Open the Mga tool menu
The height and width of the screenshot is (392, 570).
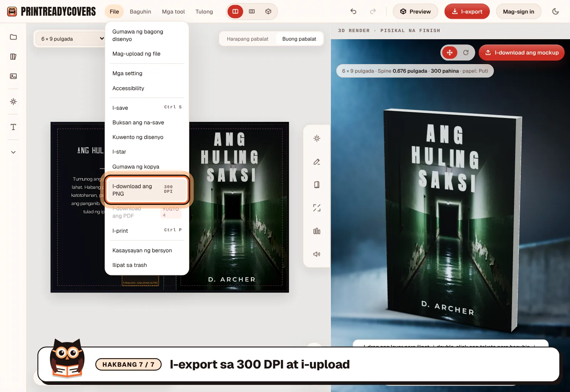(x=173, y=11)
